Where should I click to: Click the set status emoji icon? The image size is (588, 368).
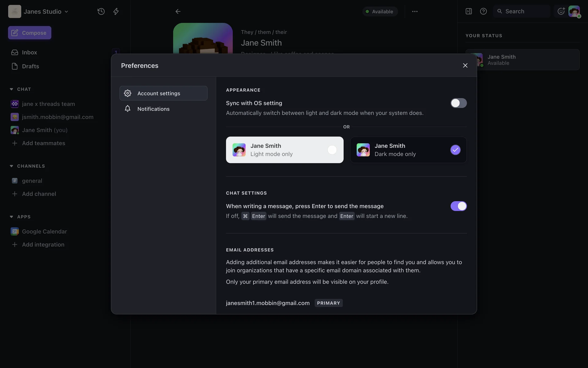pyautogui.click(x=561, y=11)
